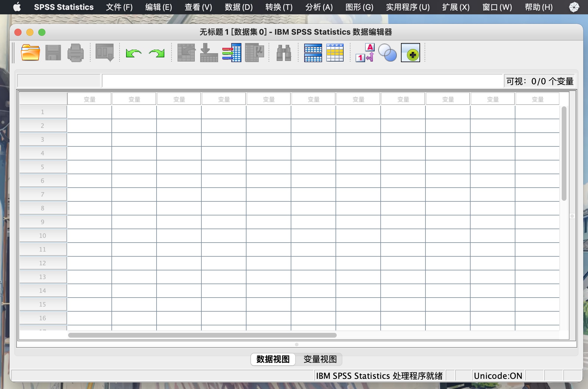Select row header 10
The height and width of the screenshot is (389, 588).
43,235
